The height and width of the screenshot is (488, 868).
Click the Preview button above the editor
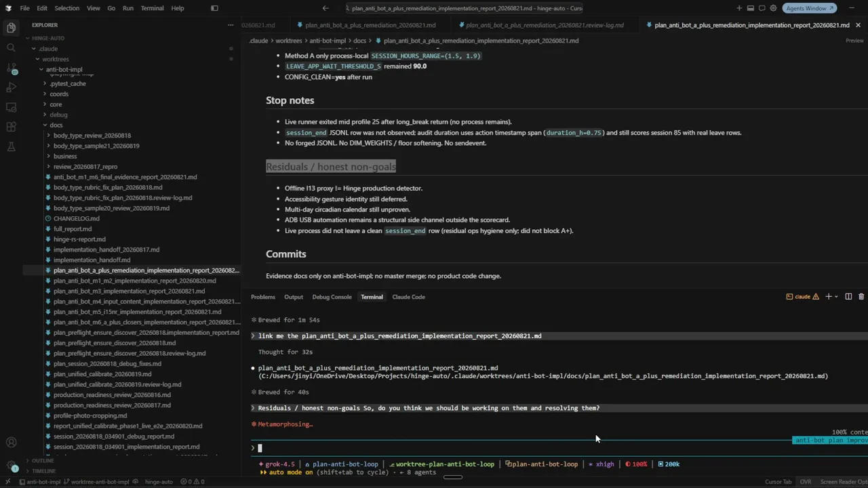(854, 41)
